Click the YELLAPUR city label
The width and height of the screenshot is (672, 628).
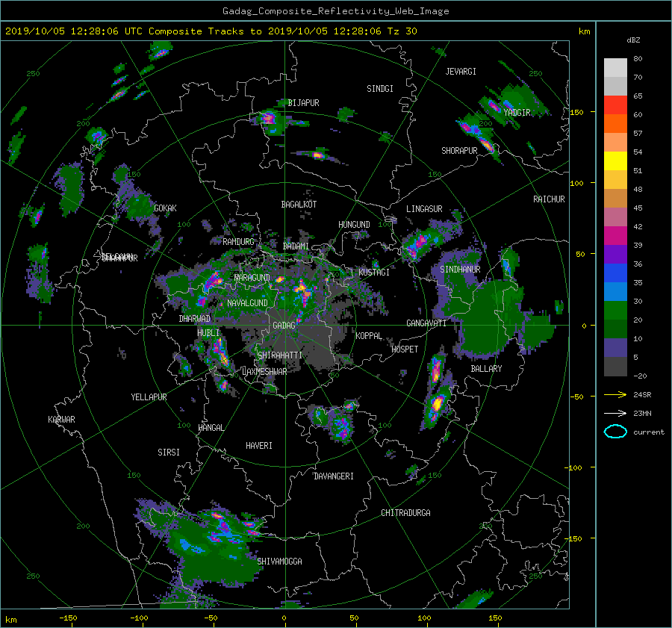tap(149, 397)
